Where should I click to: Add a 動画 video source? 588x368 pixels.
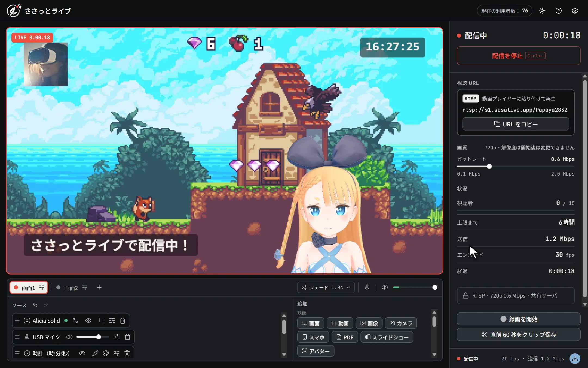click(x=340, y=323)
